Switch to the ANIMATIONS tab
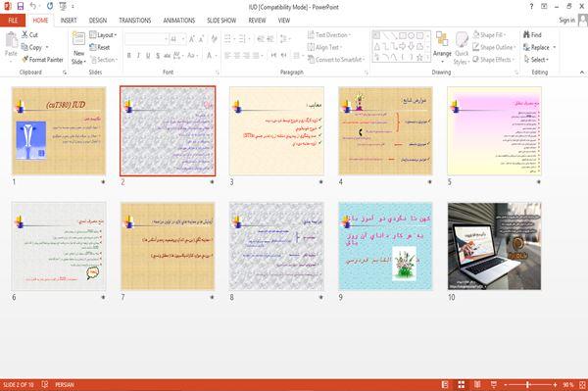Screen dimensions: 588x391 click(x=179, y=21)
